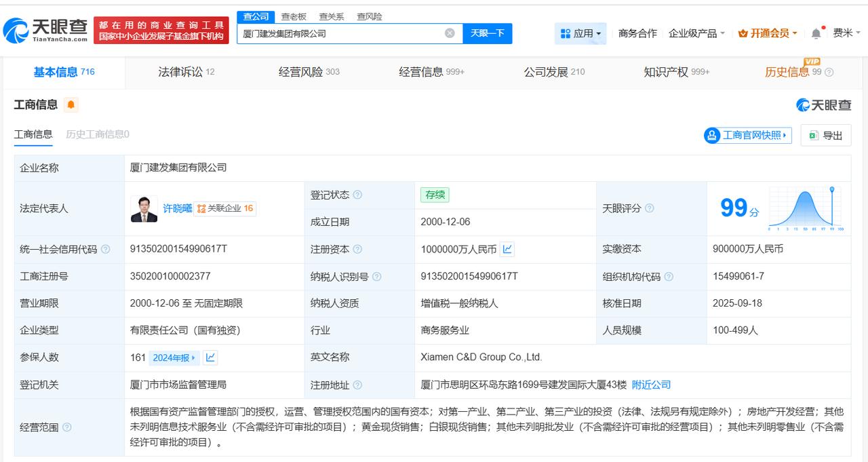
Task: Open the 费米 user account dropdown
Action: coord(847,33)
